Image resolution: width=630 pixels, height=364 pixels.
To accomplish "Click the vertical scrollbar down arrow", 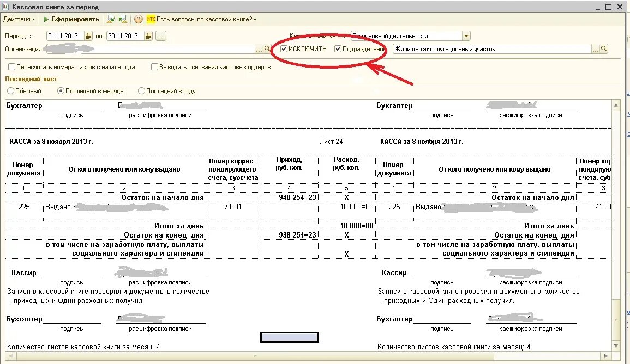I will point(616,346).
